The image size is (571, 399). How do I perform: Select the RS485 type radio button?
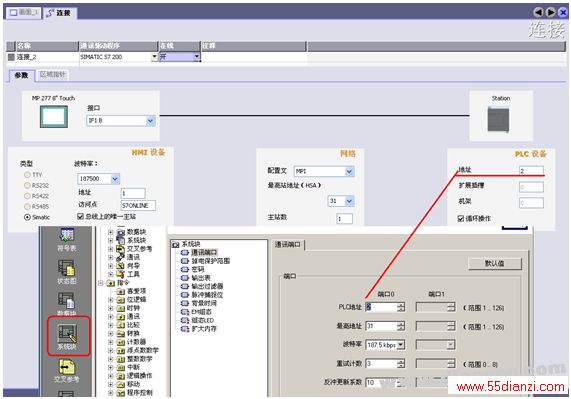(27, 206)
